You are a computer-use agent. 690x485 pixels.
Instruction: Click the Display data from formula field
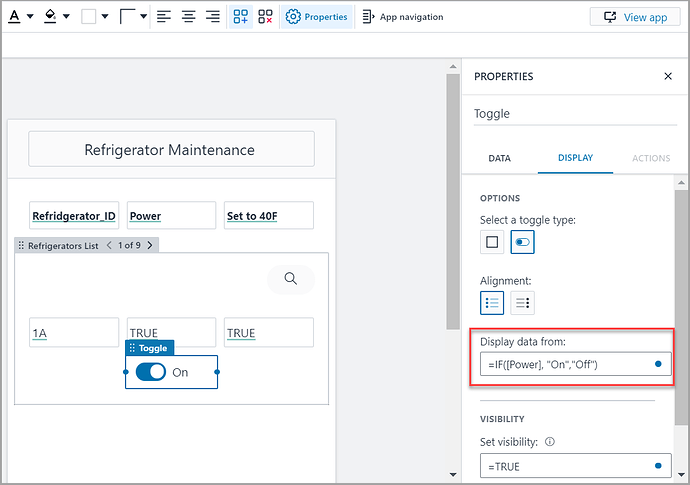(x=565, y=365)
